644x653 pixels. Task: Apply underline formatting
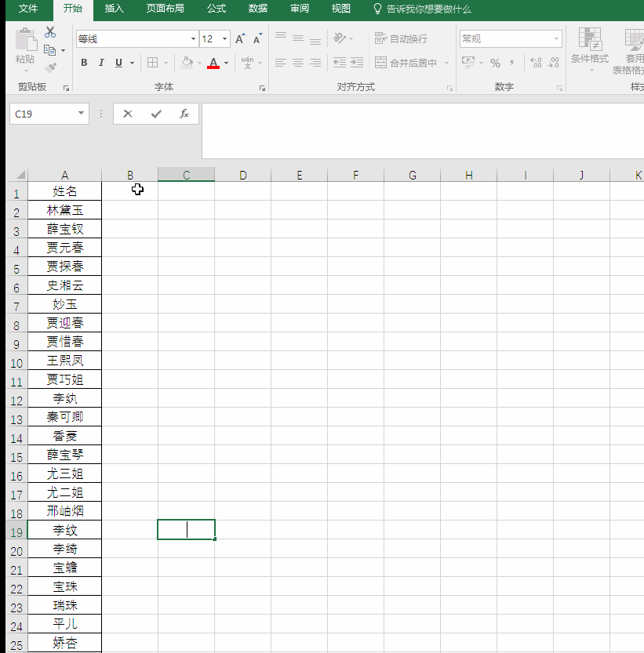click(x=118, y=63)
